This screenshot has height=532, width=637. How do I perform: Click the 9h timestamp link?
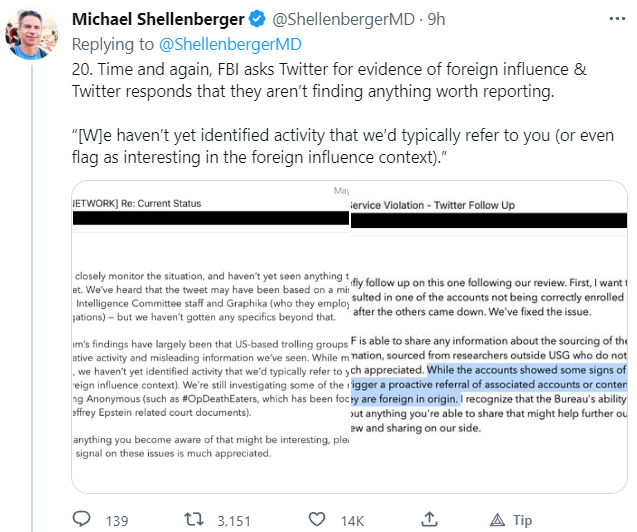(437, 21)
